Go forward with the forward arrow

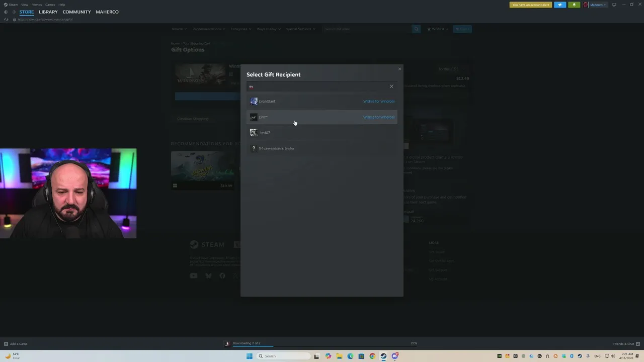tap(14, 12)
